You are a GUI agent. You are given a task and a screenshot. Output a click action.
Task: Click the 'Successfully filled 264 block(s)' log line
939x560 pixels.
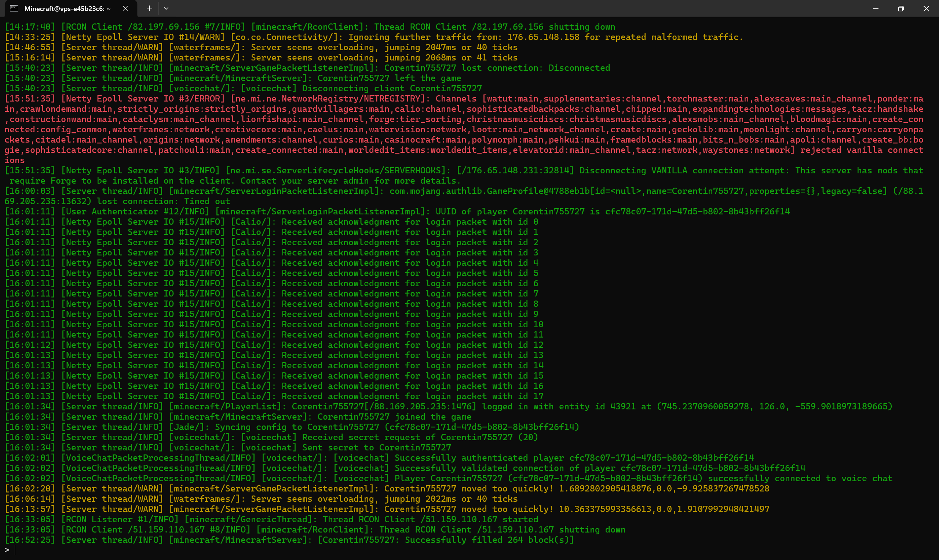click(289, 540)
